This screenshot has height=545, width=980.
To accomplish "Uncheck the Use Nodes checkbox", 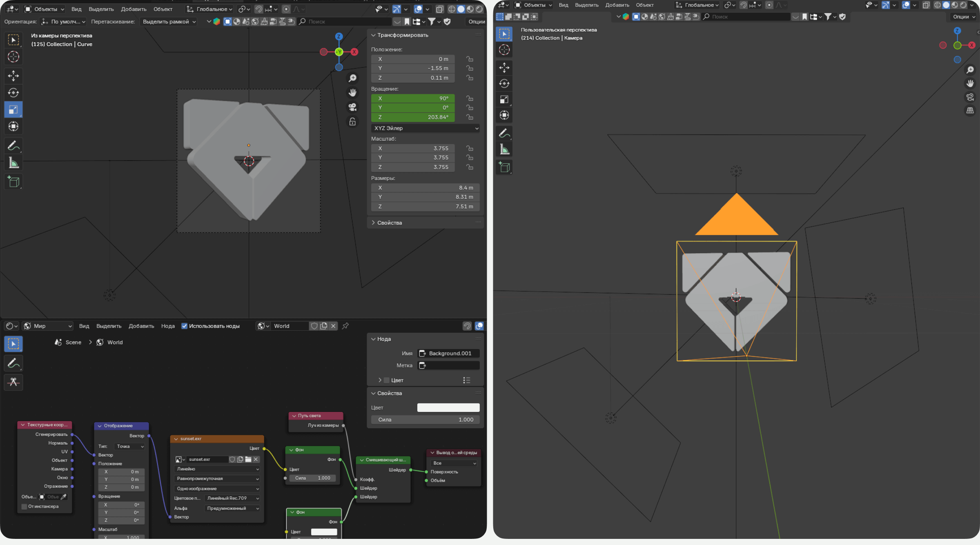I will (184, 326).
